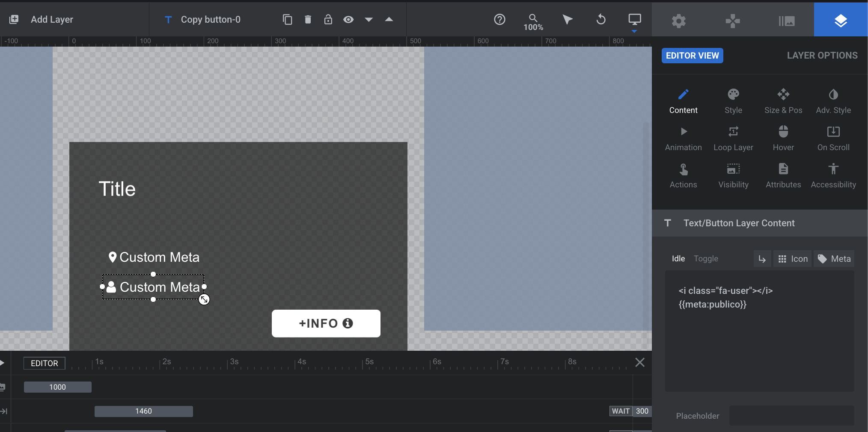Click the undo arrow icon
This screenshot has width=868, height=432.
[x=601, y=20]
